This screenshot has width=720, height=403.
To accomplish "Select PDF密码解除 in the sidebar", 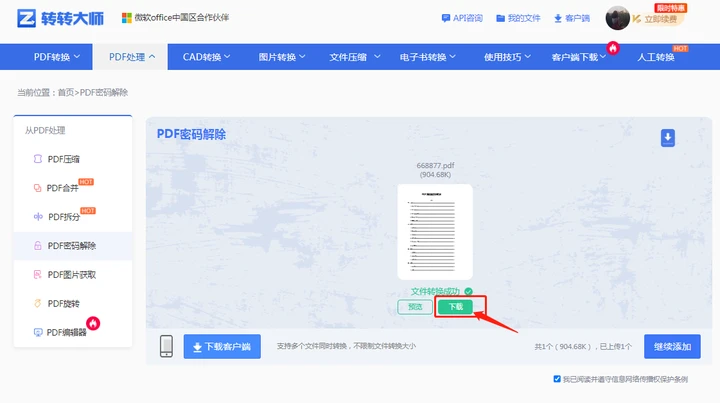I will (73, 246).
